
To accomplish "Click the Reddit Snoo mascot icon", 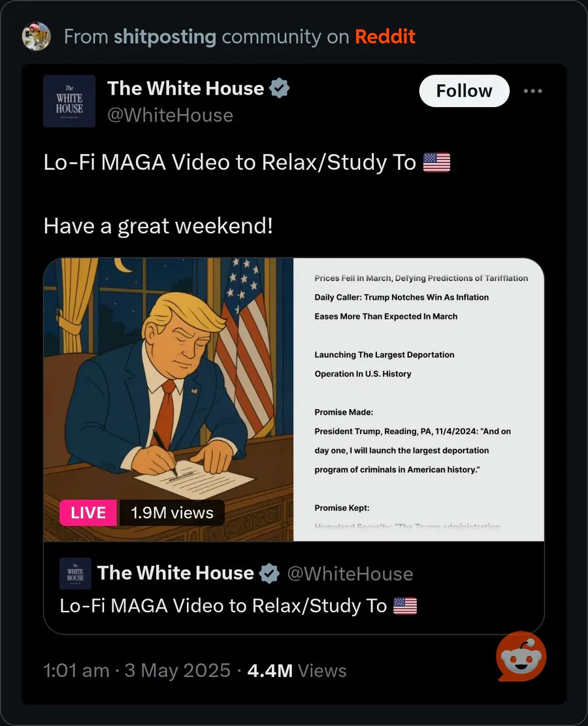I will [521, 657].
